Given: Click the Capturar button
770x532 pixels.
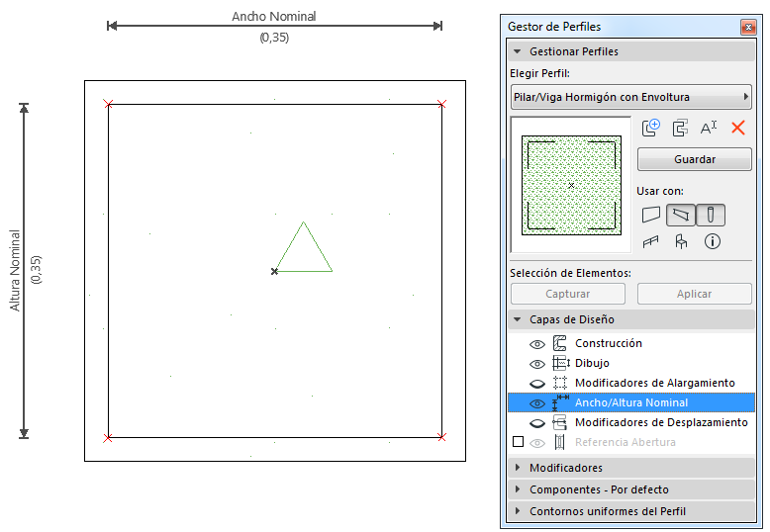Looking at the screenshot, I should (568, 294).
